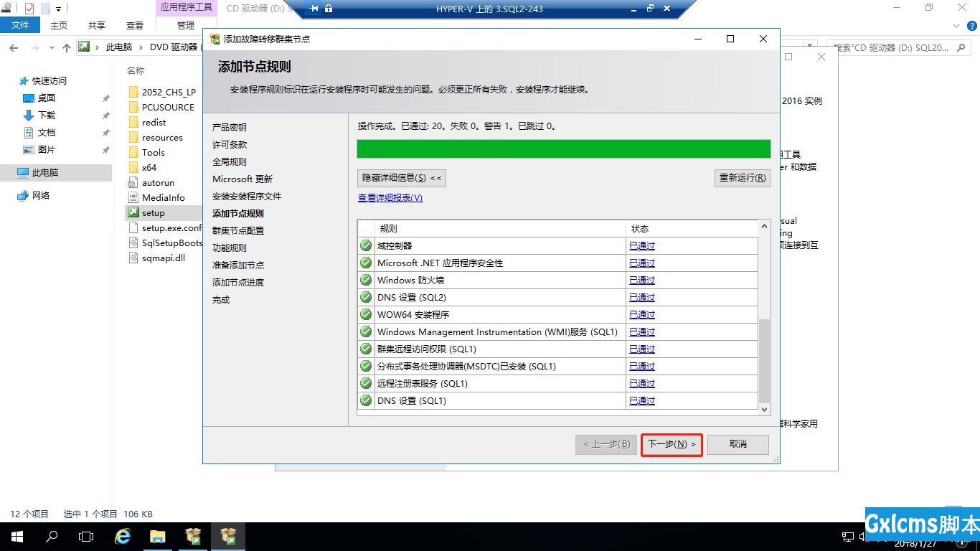
Task: Select resources folder icon
Action: click(133, 137)
